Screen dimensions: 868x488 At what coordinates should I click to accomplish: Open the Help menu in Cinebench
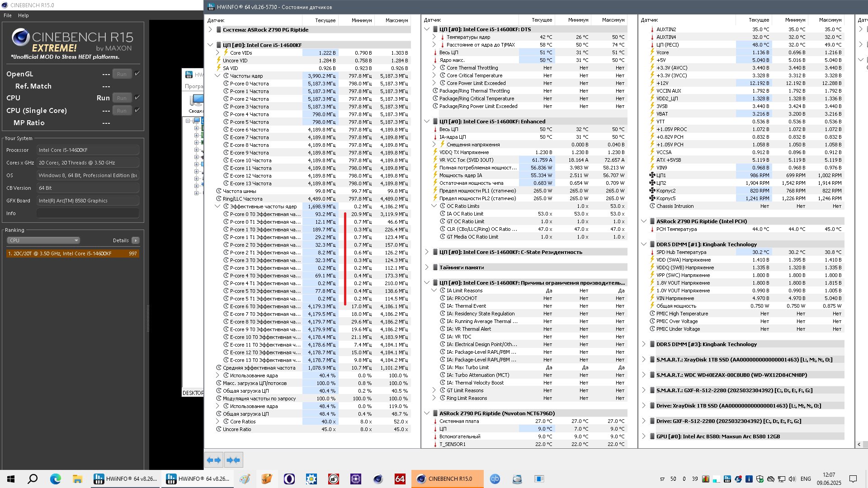pos(24,15)
